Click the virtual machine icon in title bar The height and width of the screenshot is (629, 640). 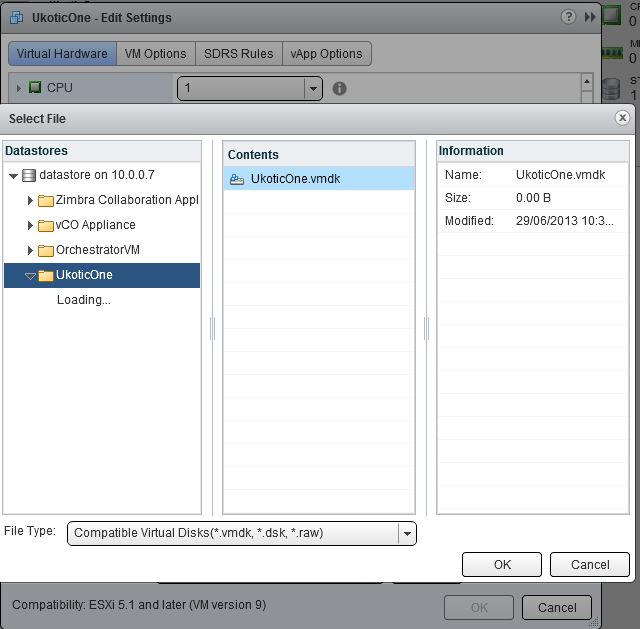(x=16, y=18)
